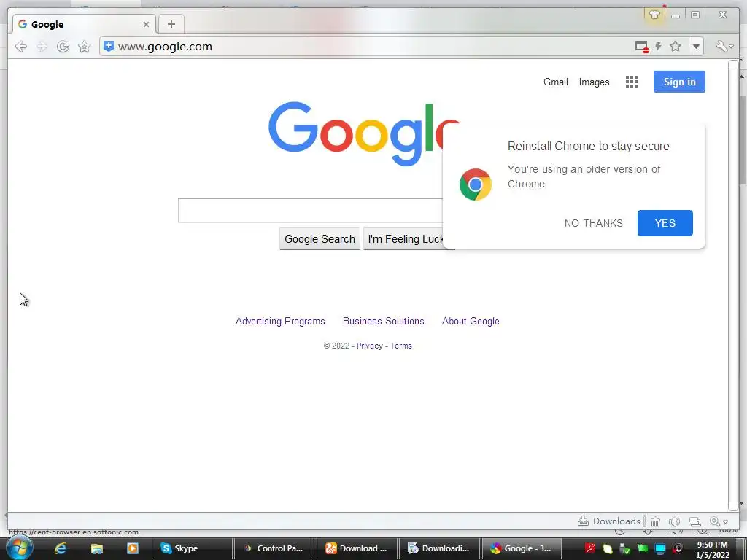This screenshot has height=560, width=747.
Task: Open the Privacy link
Action: click(x=370, y=346)
